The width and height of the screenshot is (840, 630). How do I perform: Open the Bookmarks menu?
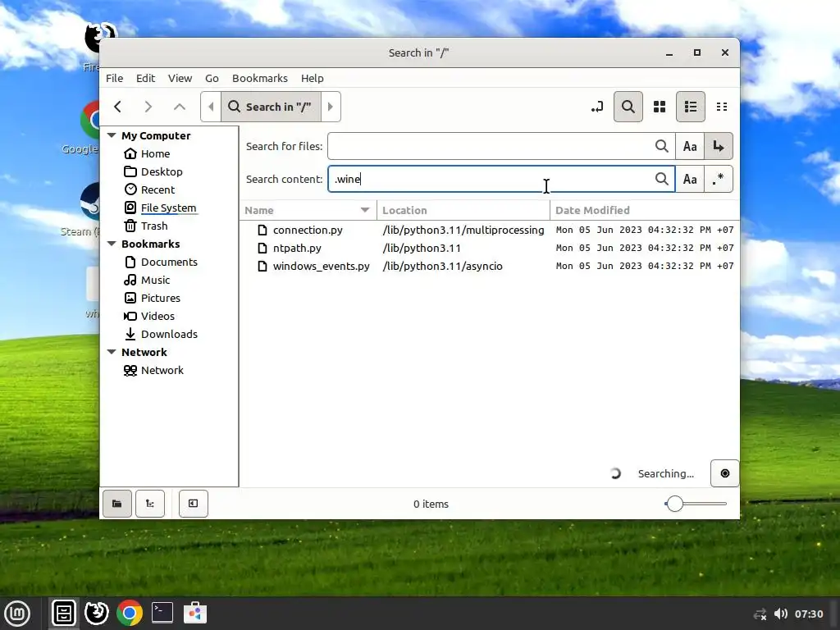point(260,78)
